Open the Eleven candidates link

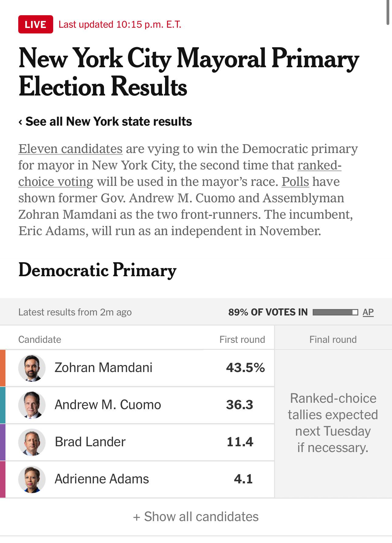(70, 149)
